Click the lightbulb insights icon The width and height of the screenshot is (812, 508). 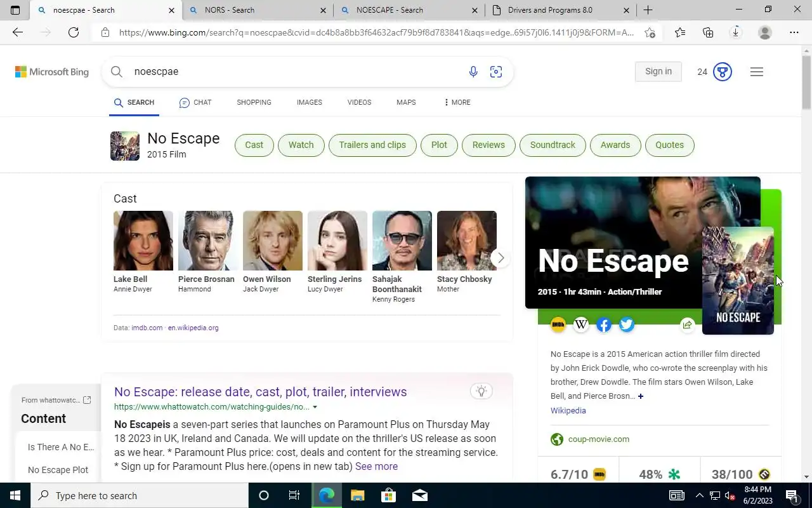[x=481, y=391]
